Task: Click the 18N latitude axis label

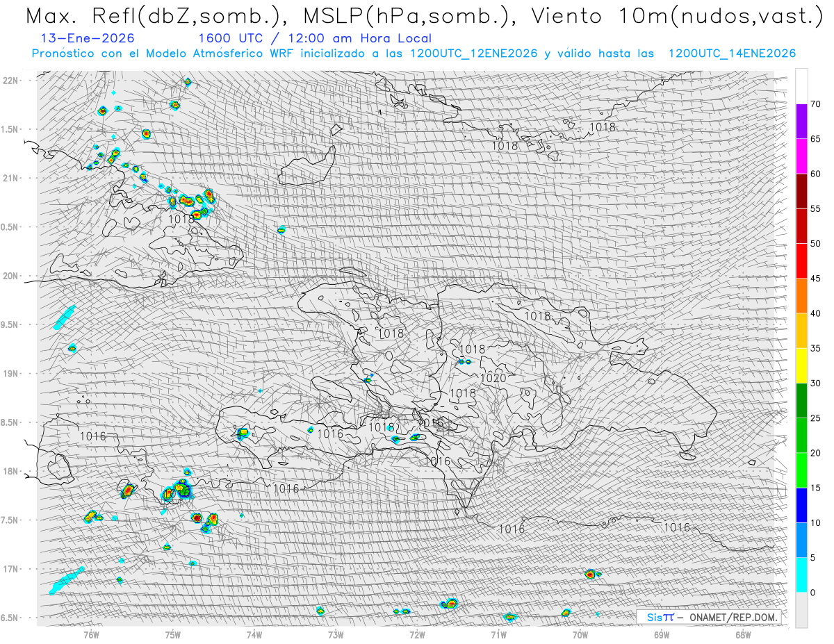Action: (10, 471)
